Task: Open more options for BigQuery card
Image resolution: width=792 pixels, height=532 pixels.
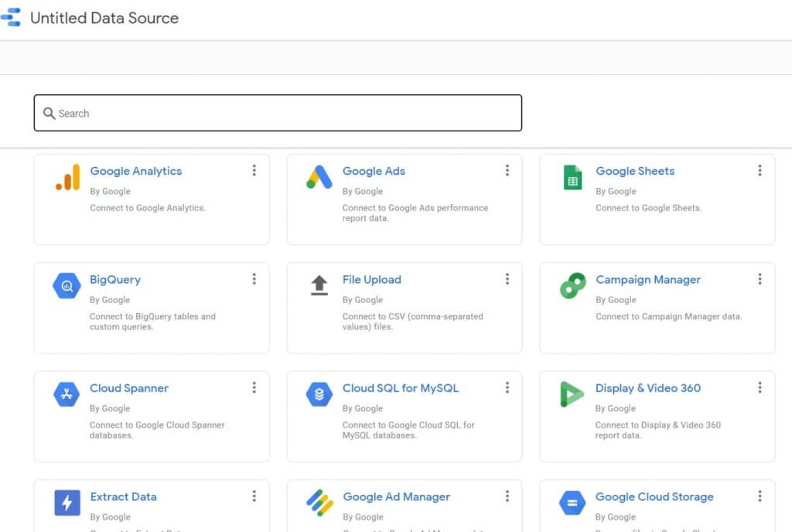Action: [x=254, y=279]
